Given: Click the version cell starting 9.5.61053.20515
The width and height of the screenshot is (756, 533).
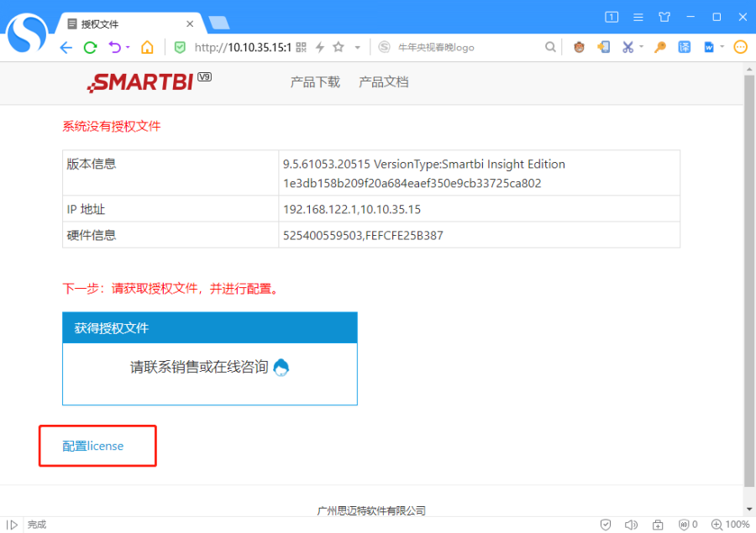Looking at the screenshot, I should 480,173.
